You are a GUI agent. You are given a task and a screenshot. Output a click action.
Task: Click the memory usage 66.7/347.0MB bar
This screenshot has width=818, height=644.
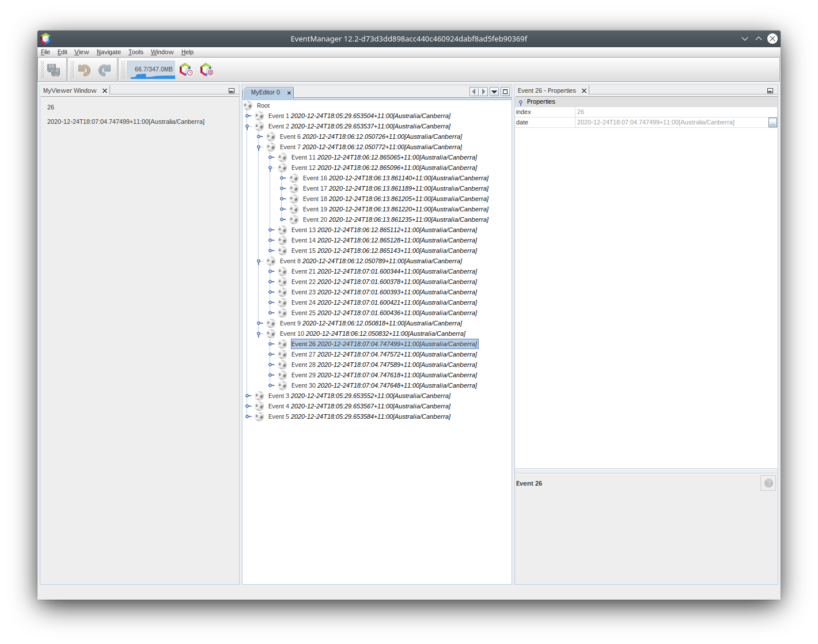coord(153,70)
